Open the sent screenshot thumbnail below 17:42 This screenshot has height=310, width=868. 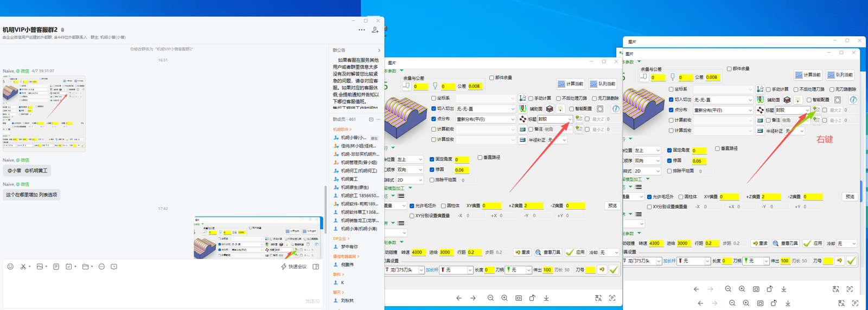tap(258, 238)
